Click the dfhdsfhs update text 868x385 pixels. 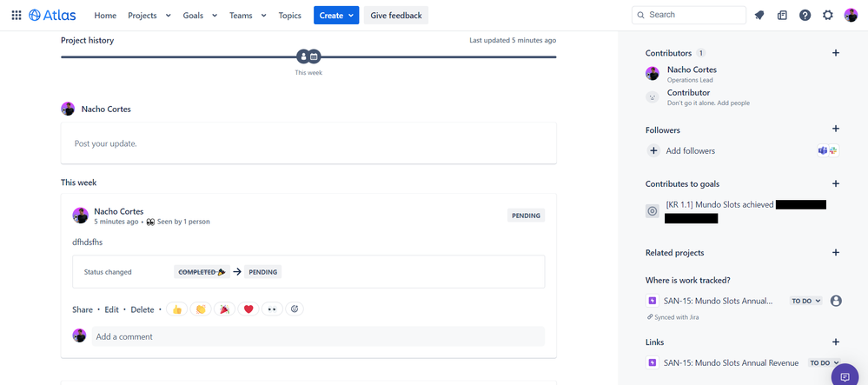click(x=88, y=242)
